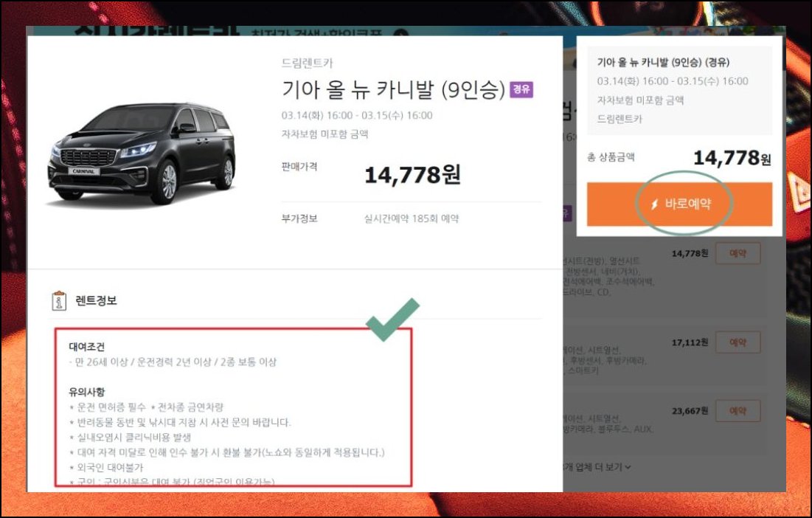Click the 외국인 대여불가 line
The width and height of the screenshot is (812, 518).
tap(106, 467)
